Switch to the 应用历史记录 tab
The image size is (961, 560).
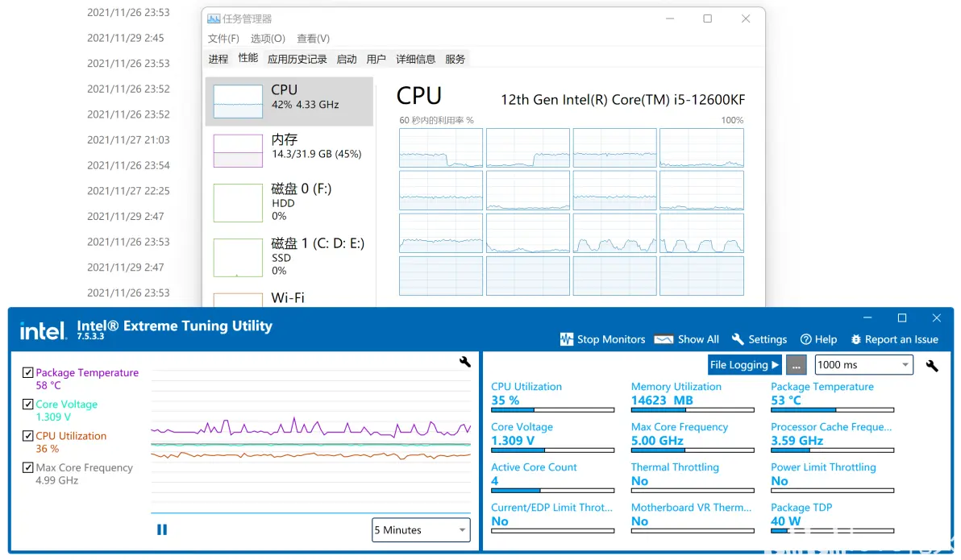coord(297,59)
